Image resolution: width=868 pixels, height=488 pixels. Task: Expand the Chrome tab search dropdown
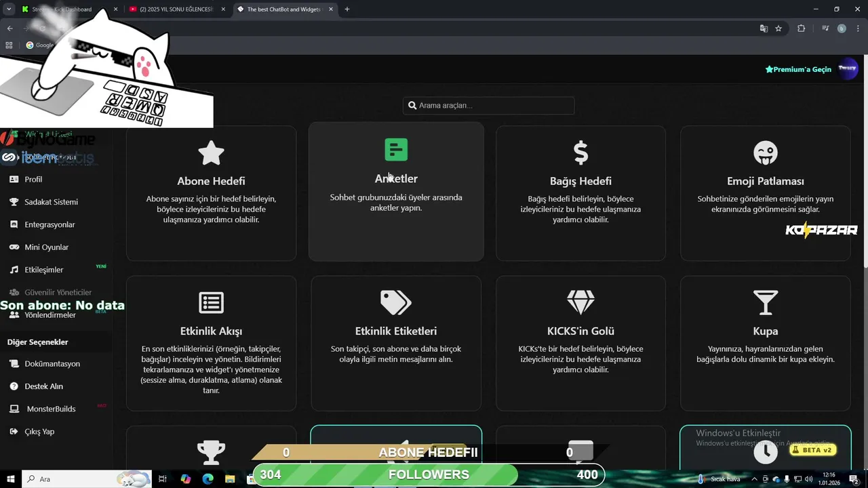(x=9, y=9)
